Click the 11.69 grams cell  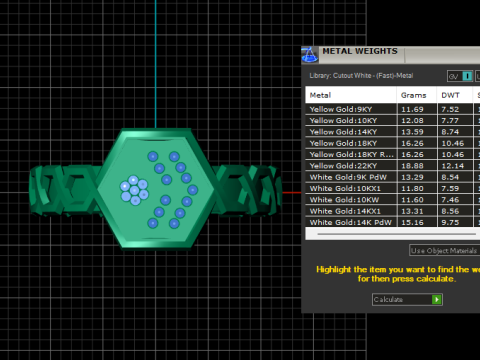coord(417,109)
